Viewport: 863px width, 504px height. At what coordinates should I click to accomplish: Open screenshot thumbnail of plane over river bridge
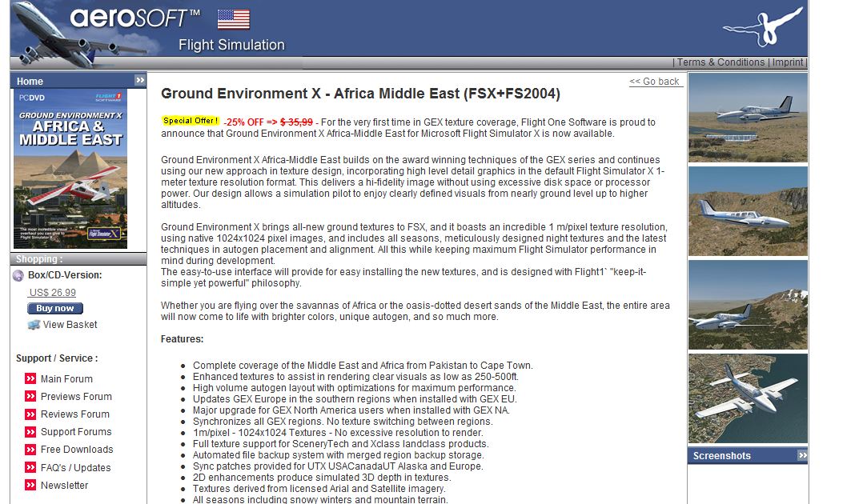(x=748, y=118)
